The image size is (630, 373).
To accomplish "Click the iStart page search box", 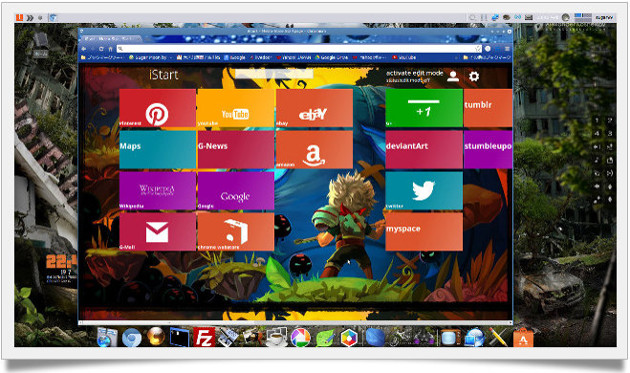I will (274, 74).
